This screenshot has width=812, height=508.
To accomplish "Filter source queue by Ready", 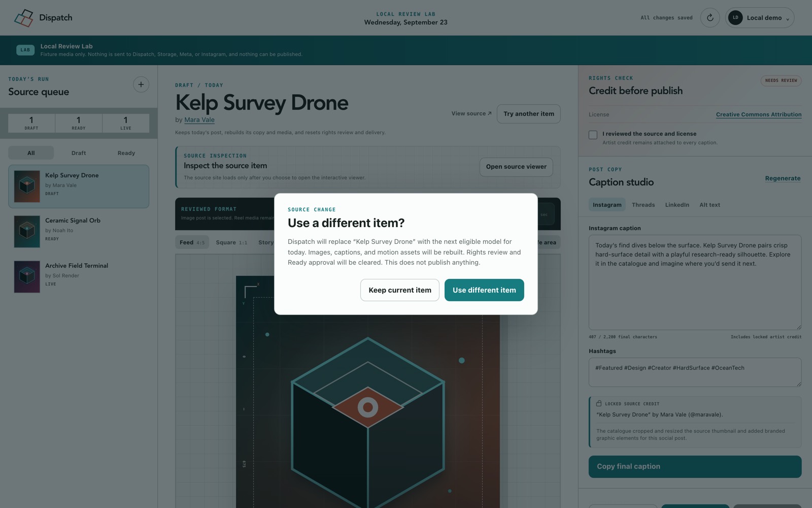I will pyautogui.click(x=126, y=153).
